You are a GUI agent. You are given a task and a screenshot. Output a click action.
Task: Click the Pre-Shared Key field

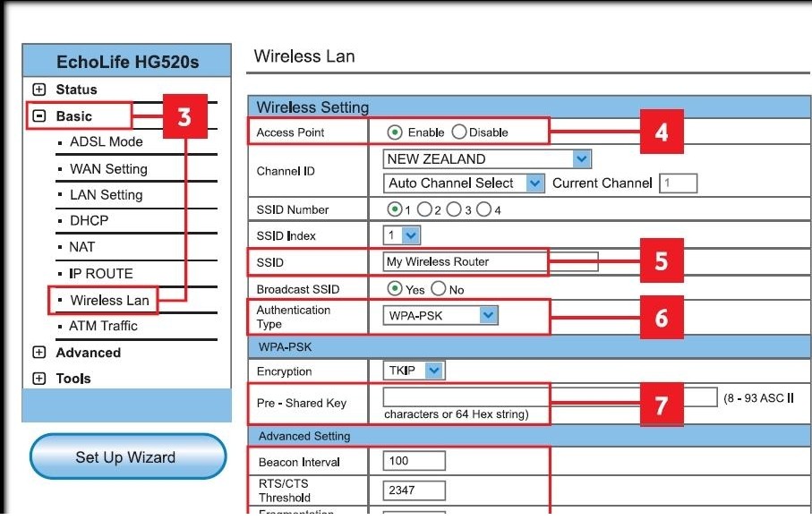[x=550, y=397]
